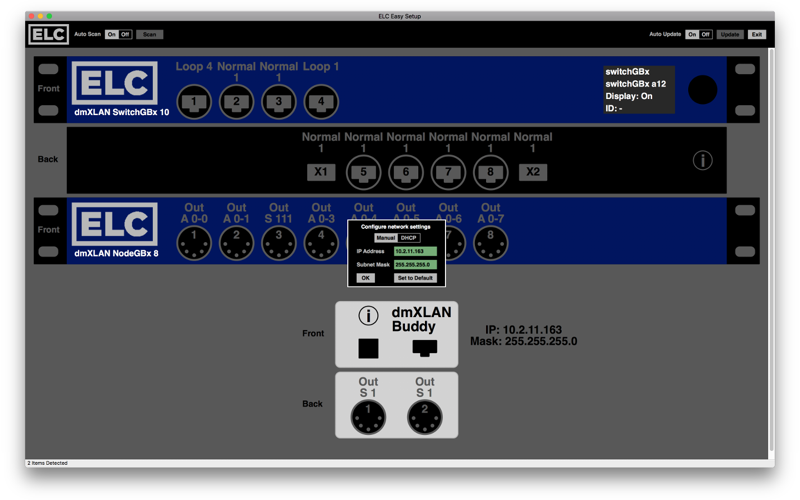Click Set to Default button
This screenshot has height=500, width=800.
click(x=415, y=278)
